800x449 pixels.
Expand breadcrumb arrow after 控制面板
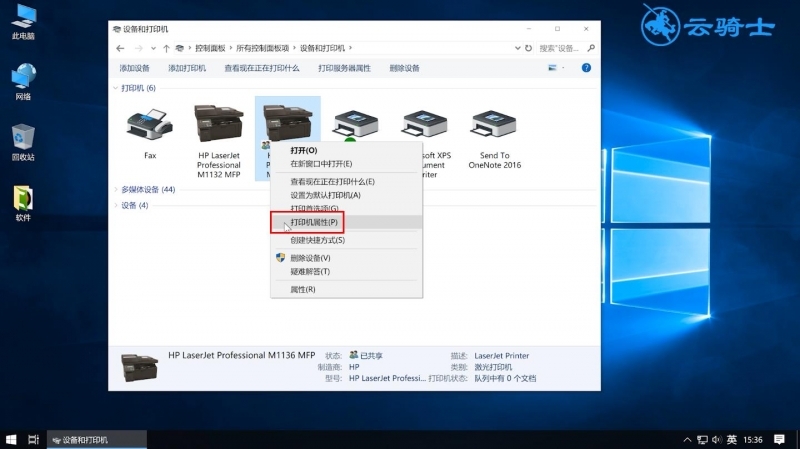pos(231,48)
